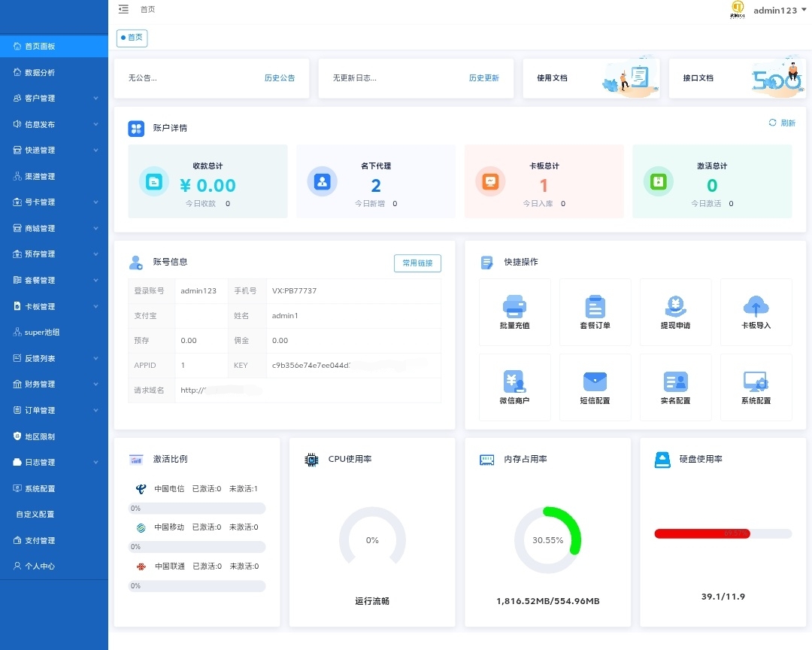
Task: Open 套餐订单 quick action icon
Action: click(x=595, y=306)
